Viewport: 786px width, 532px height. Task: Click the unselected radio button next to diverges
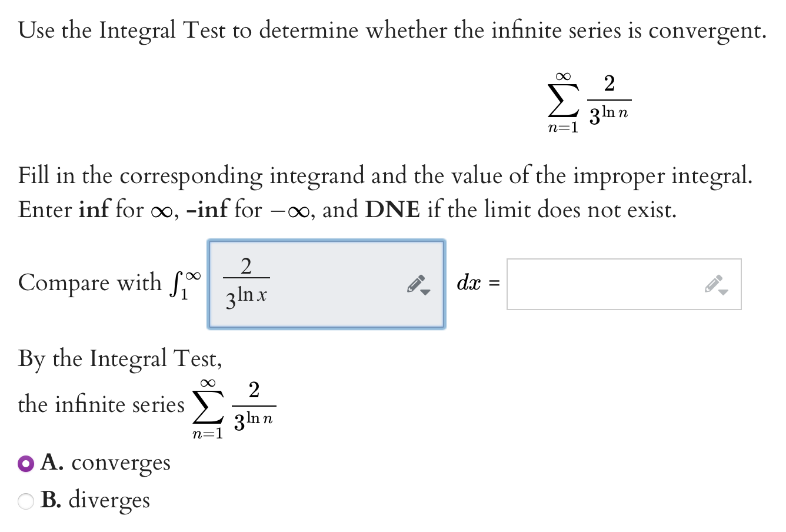25,500
